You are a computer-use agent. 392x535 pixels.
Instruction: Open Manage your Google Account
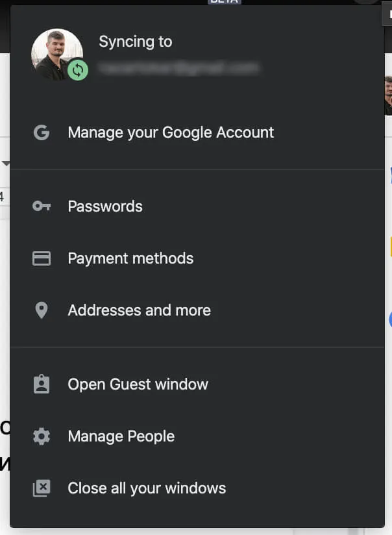point(170,132)
